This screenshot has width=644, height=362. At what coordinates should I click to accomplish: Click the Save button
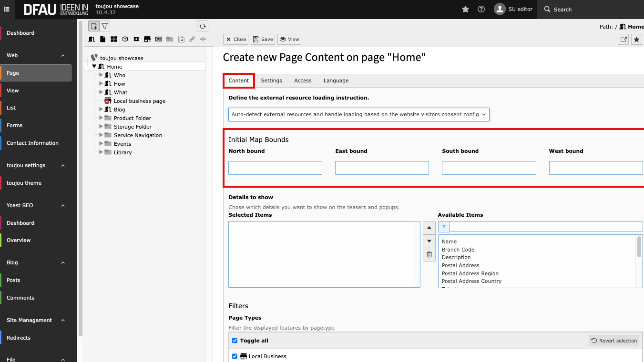(263, 40)
